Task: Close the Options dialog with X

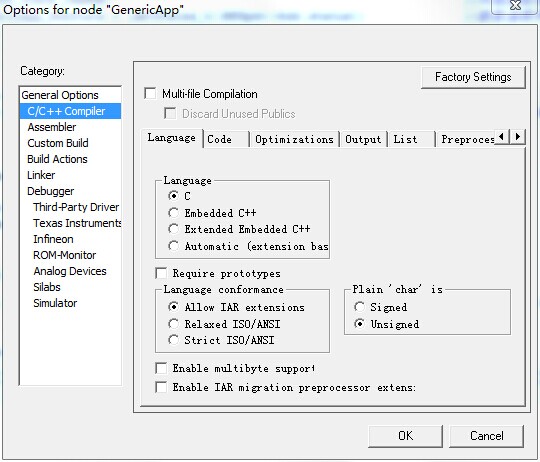Action: (515, 6)
